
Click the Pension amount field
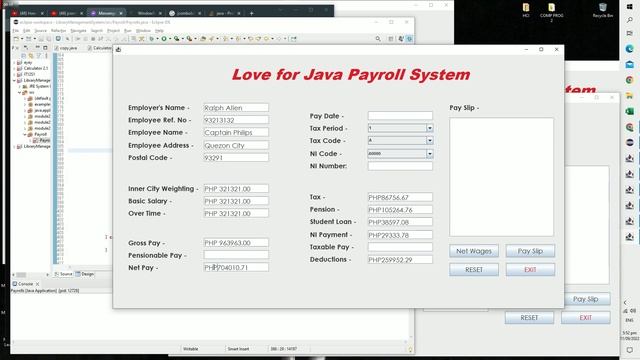[x=400, y=209]
